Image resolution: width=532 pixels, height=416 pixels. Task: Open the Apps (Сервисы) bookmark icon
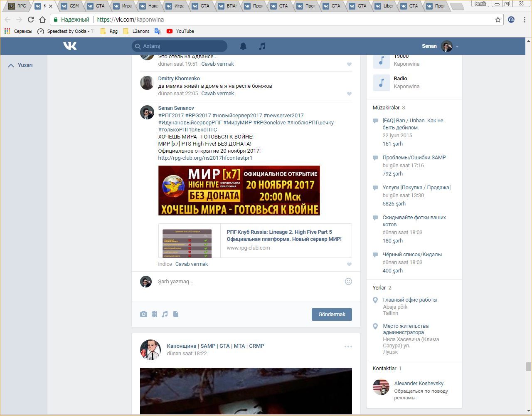point(7,31)
